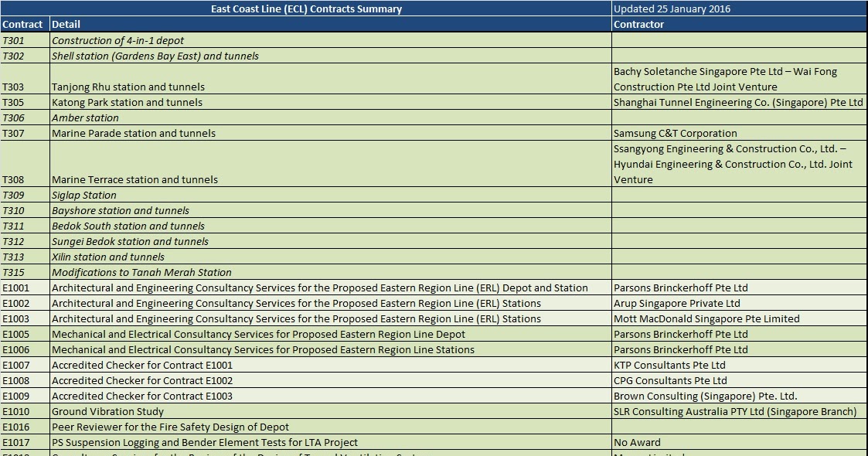Click contract cell T302

[x=25, y=56]
